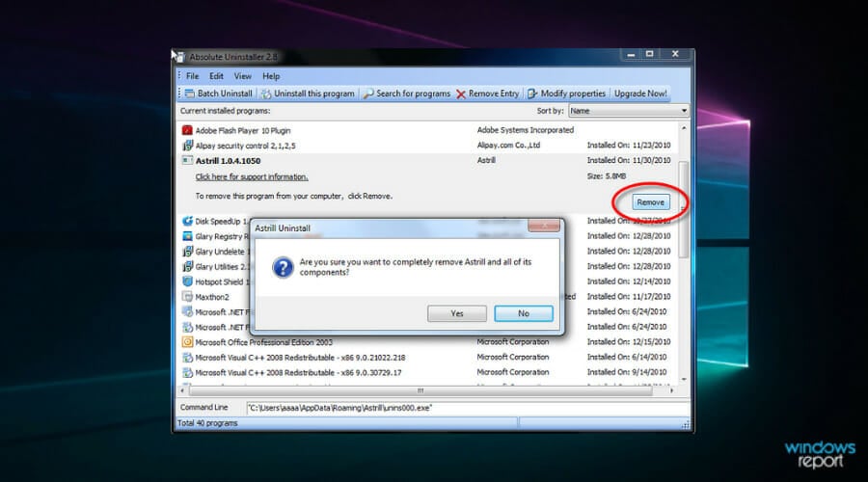This screenshot has height=482, width=868.
Task: Select Adobe Flash Player 10 Plugin row text
Action: pos(242,130)
